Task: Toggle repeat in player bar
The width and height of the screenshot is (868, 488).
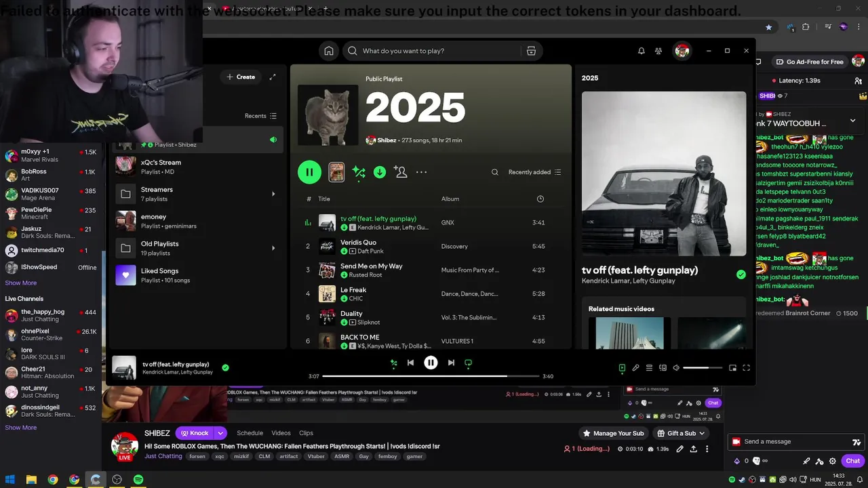Action: pyautogui.click(x=468, y=363)
